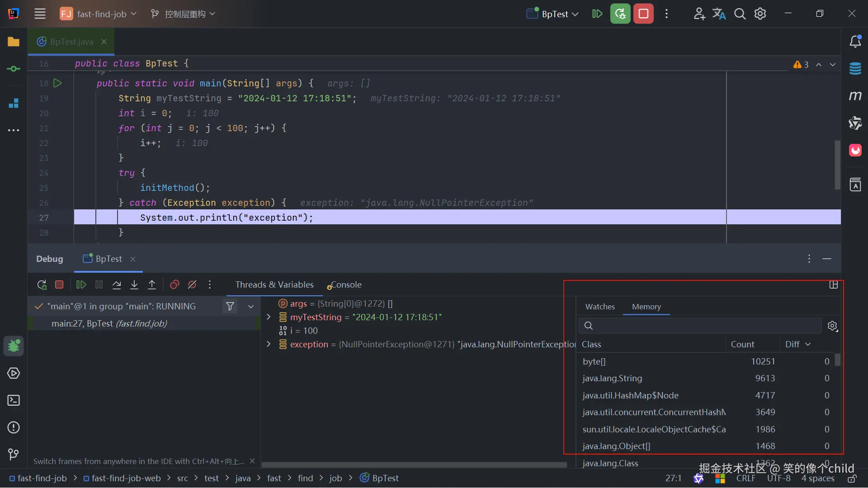
Task: Show more tool windows (three dots) in left sidebar
Action: coord(14,130)
